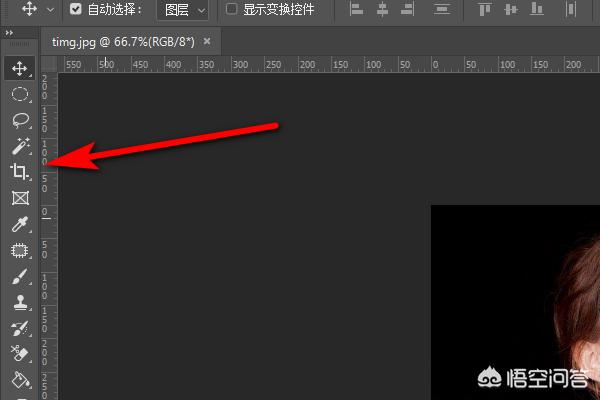Click the portrait image on canvas
Screen dimensions: 600x400
pos(515,302)
